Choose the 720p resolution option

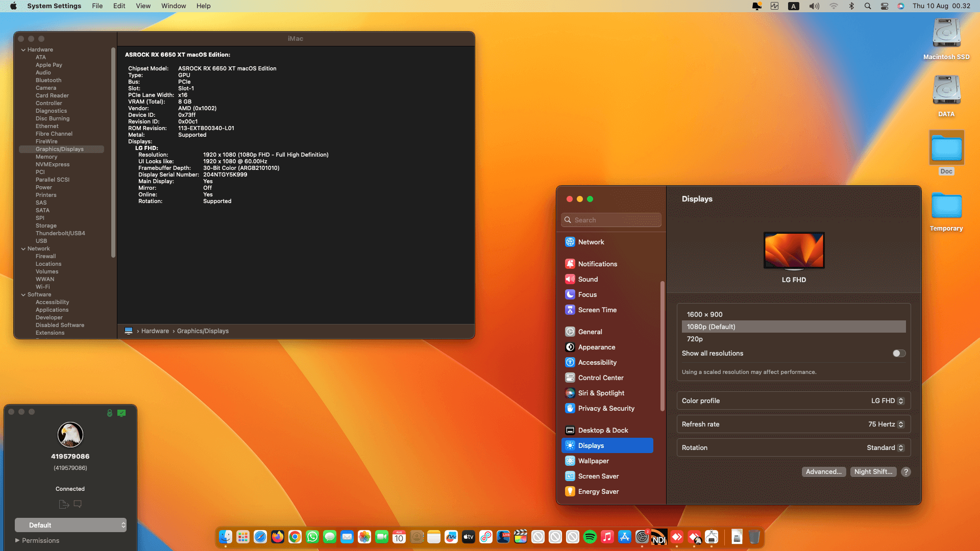pyautogui.click(x=695, y=339)
